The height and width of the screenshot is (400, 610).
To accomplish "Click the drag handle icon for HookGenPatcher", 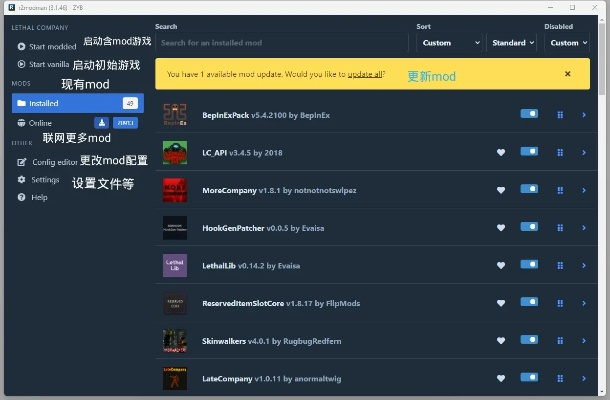I will click(560, 228).
